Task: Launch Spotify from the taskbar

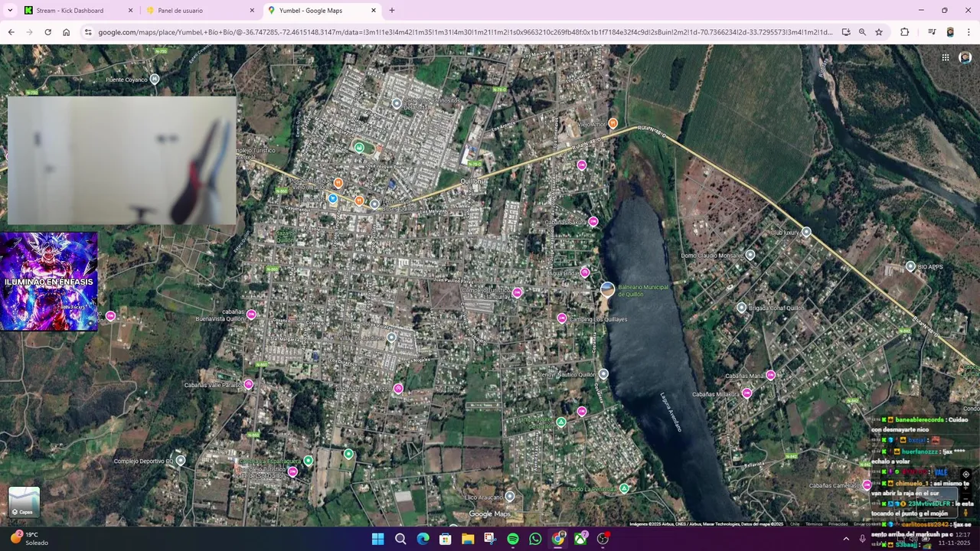Action: tap(513, 539)
